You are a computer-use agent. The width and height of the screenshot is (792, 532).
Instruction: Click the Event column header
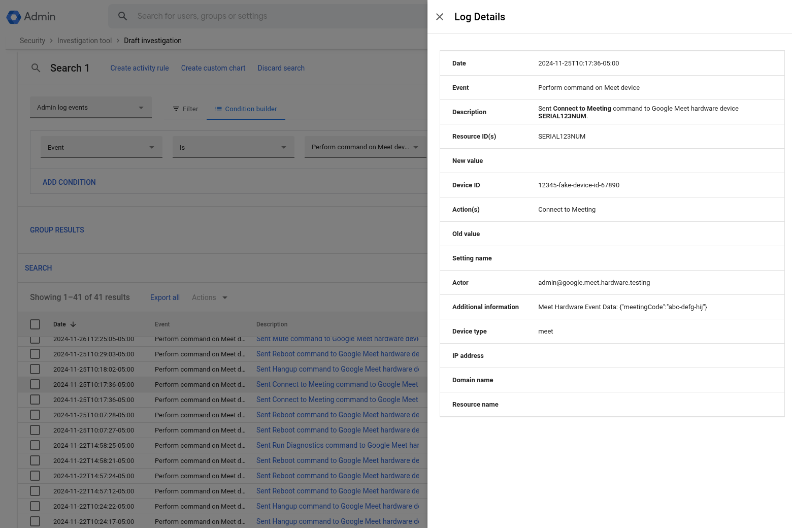click(162, 324)
